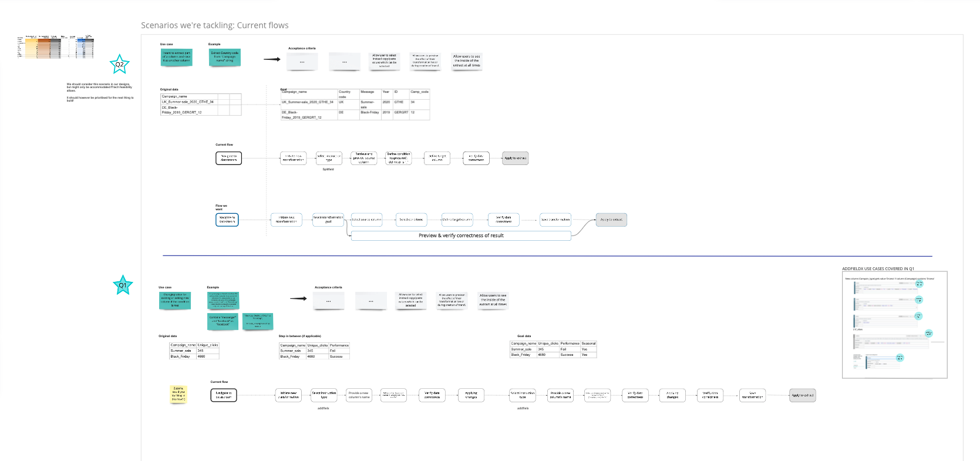Click the 'Scenarios we're tackling: Current flows' title
The image size is (980, 461).
(215, 25)
